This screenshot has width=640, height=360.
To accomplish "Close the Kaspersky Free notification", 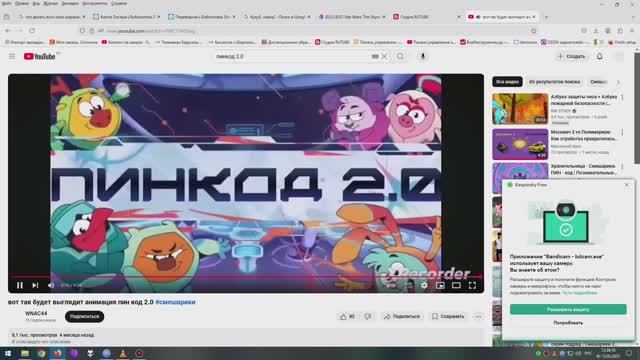I will [627, 185].
